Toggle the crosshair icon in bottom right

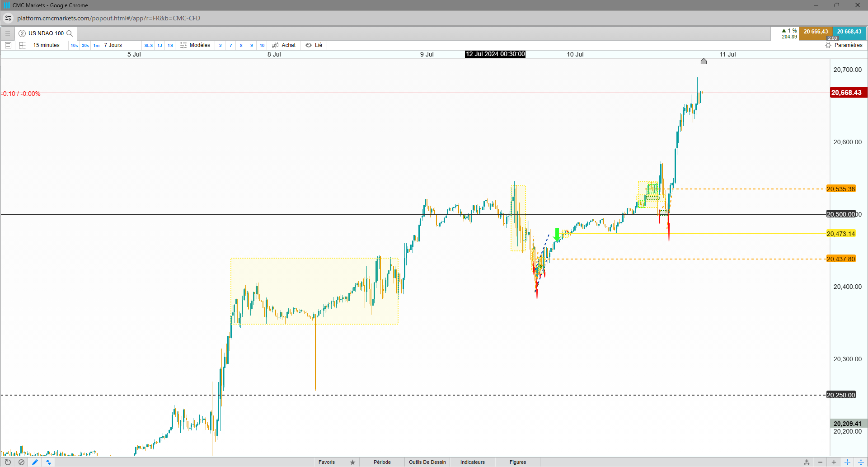(x=847, y=462)
